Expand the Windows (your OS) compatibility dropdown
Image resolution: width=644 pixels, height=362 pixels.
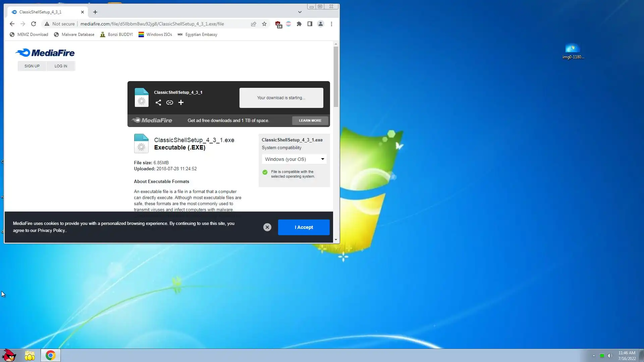pyautogui.click(x=294, y=159)
